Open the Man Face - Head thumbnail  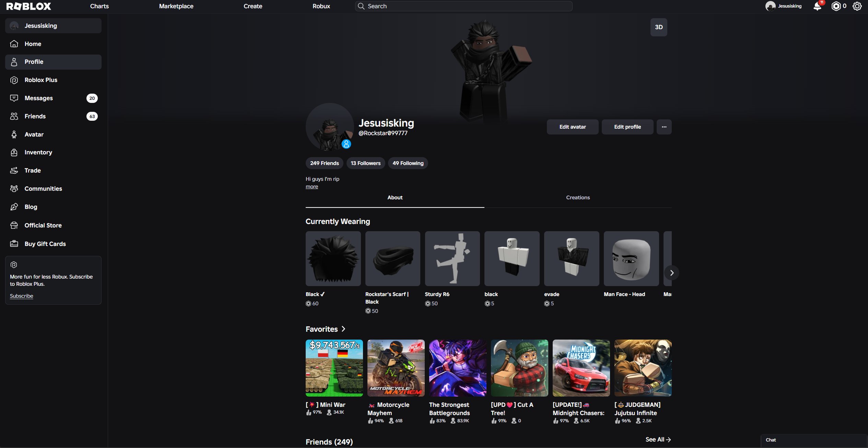pyautogui.click(x=631, y=259)
